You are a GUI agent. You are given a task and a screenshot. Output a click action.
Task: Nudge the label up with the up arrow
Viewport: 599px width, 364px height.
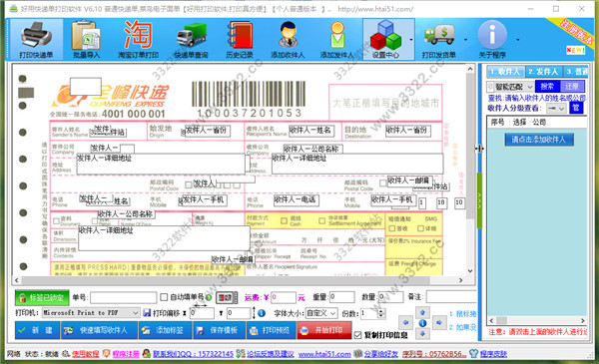point(422,312)
